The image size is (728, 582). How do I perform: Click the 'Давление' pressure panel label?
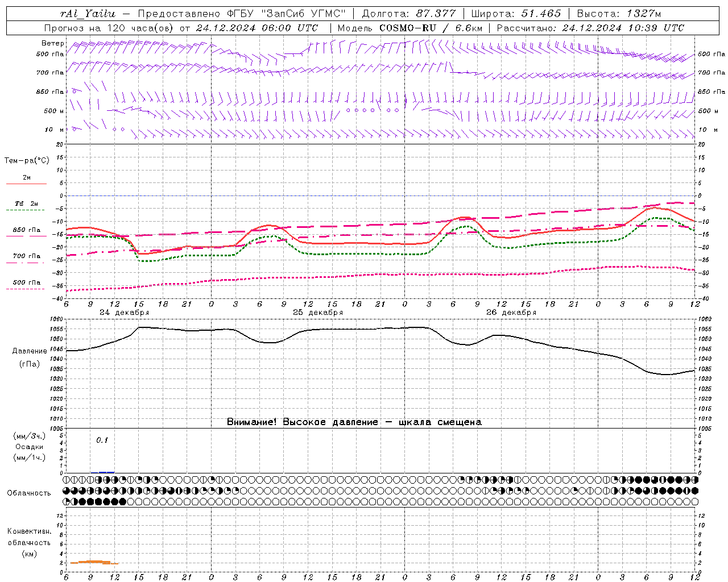click(x=30, y=351)
